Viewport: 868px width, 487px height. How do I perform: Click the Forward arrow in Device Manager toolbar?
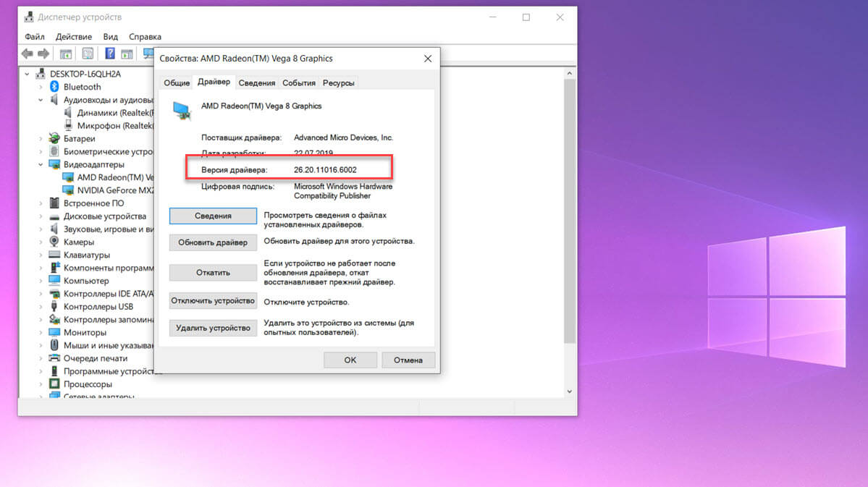click(x=43, y=54)
